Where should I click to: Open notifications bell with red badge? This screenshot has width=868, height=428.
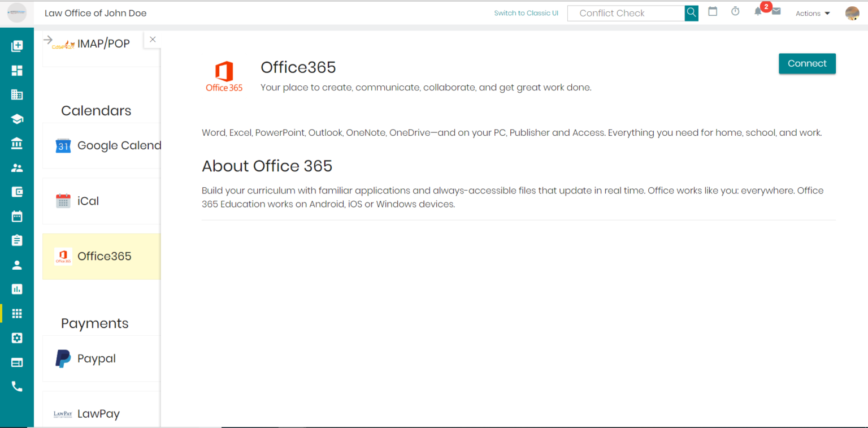point(759,11)
